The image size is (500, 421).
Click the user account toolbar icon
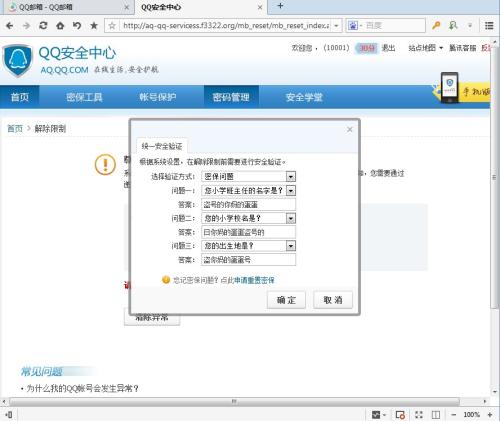(x=453, y=25)
